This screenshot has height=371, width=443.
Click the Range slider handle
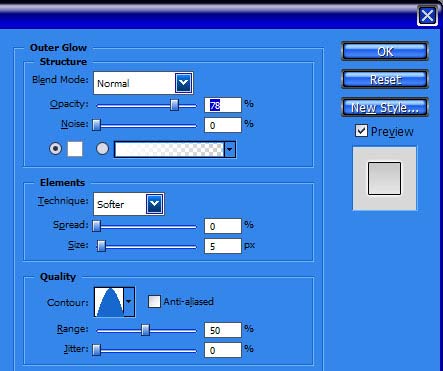click(x=145, y=330)
